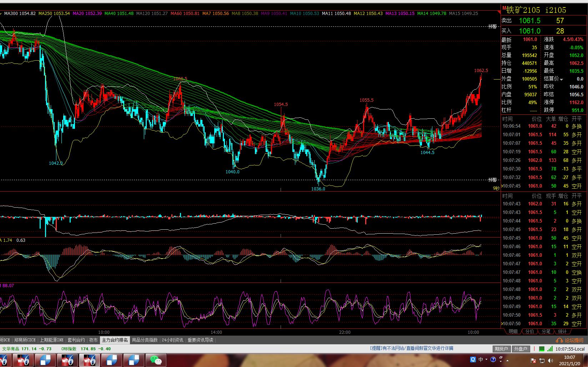
Task: Click the green connection status monitor icon
Action: (542, 349)
